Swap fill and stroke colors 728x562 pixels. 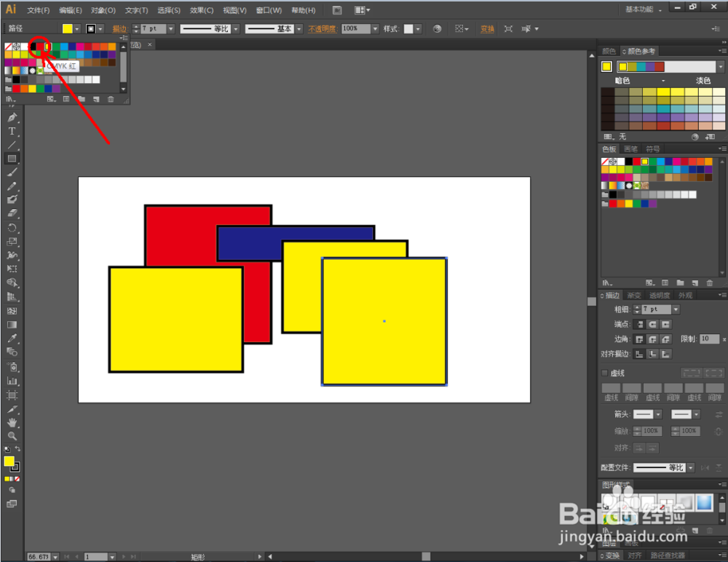[x=17, y=448]
